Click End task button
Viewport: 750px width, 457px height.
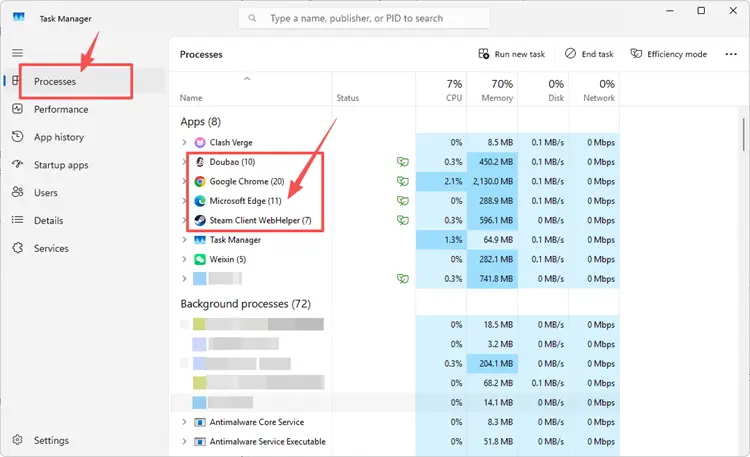[x=589, y=54]
